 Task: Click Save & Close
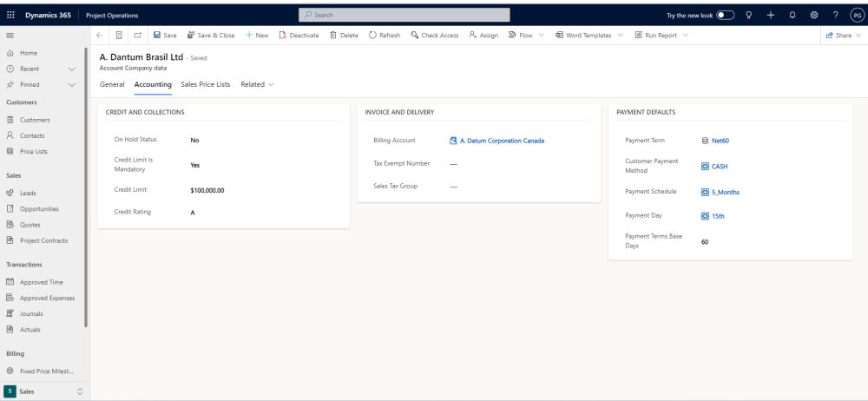tap(211, 36)
